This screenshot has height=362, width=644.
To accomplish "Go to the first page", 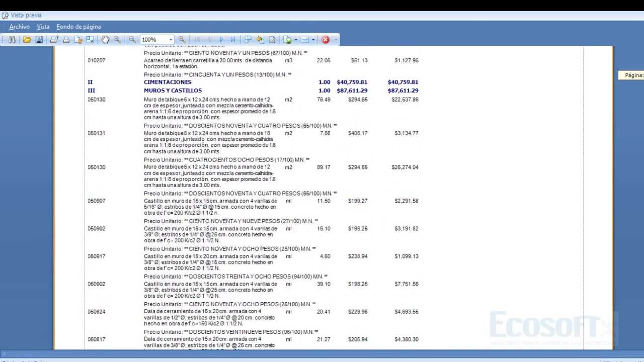I will tap(197, 40).
